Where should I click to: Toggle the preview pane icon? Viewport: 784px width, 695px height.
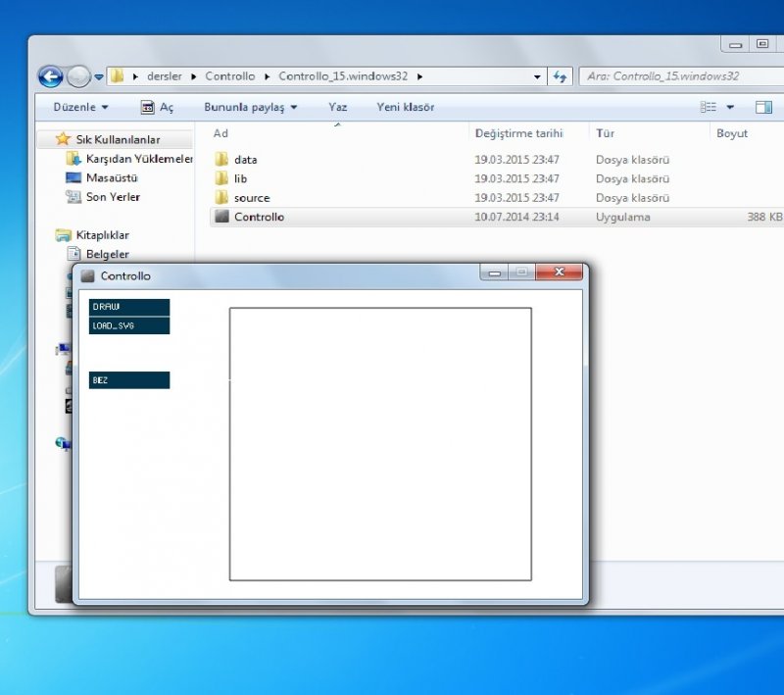click(x=763, y=107)
